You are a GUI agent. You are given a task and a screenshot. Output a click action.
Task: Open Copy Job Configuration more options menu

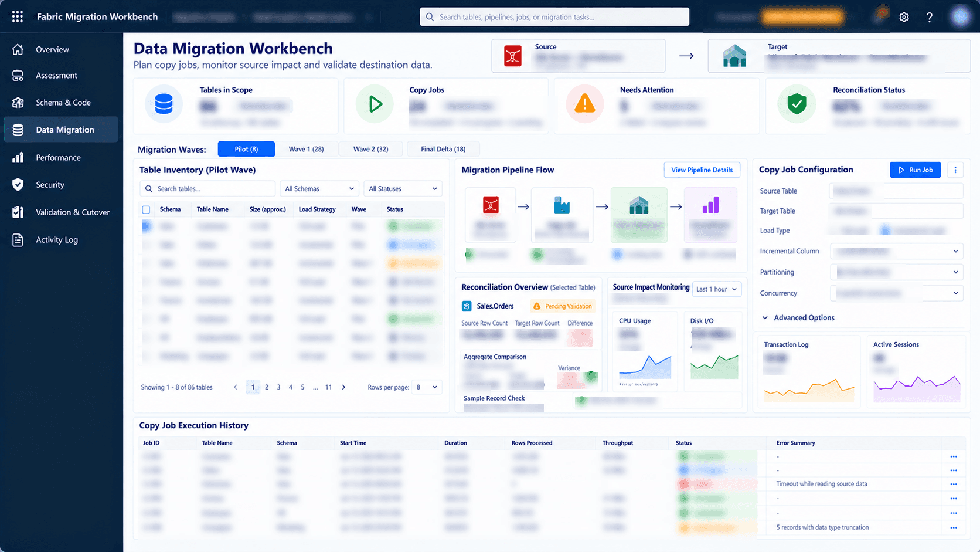(x=955, y=170)
